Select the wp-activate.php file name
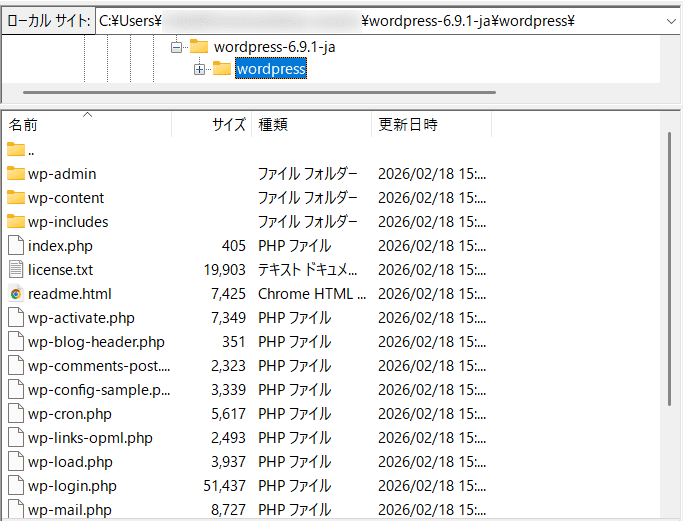Image resolution: width=683 pixels, height=521 pixels. click(x=81, y=318)
